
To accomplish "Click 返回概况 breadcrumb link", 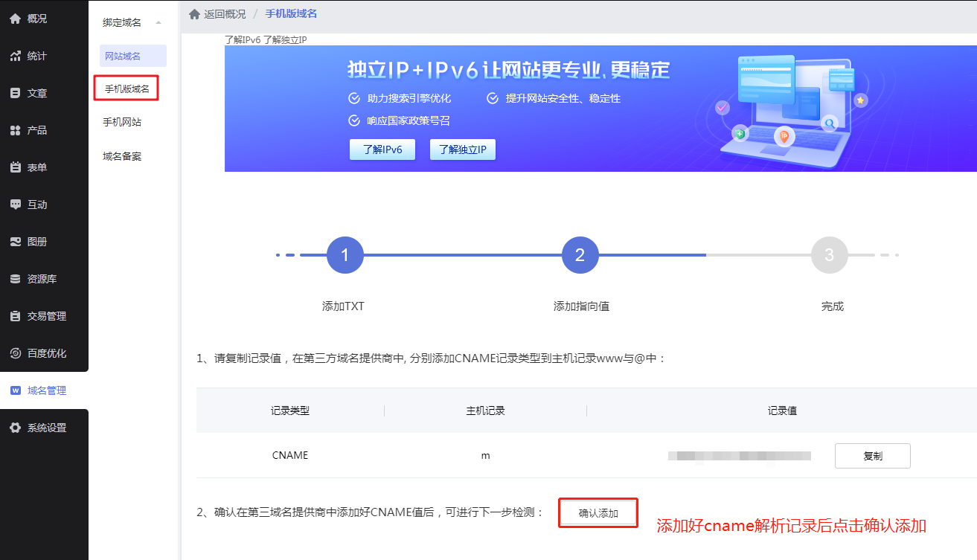I will pyautogui.click(x=225, y=14).
